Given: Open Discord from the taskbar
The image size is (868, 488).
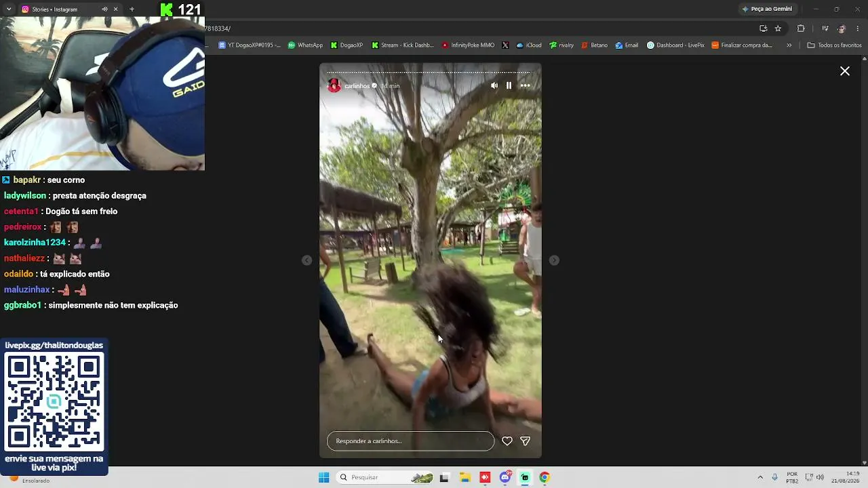Looking at the screenshot, I should click(x=505, y=477).
